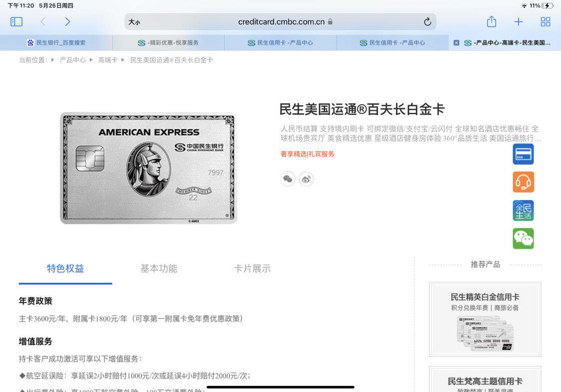The image size is (561, 392).
Task: Select the 基本功能 tab
Action: pyautogui.click(x=159, y=269)
